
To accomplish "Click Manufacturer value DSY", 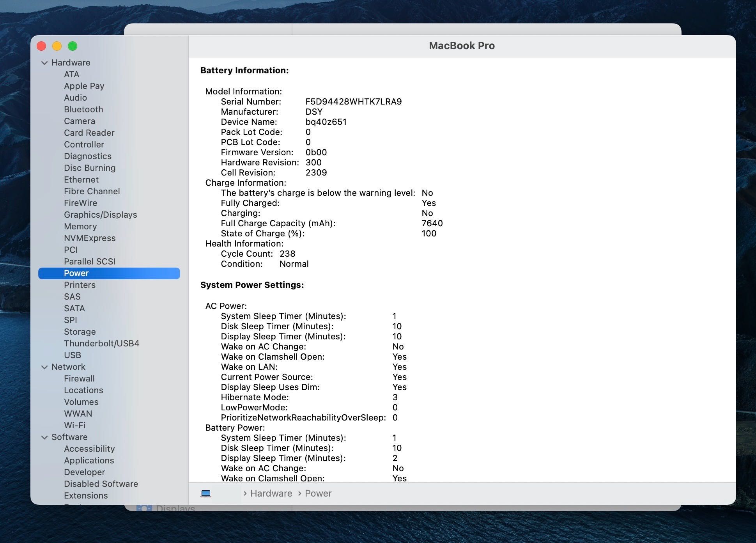I will [314, 112].
